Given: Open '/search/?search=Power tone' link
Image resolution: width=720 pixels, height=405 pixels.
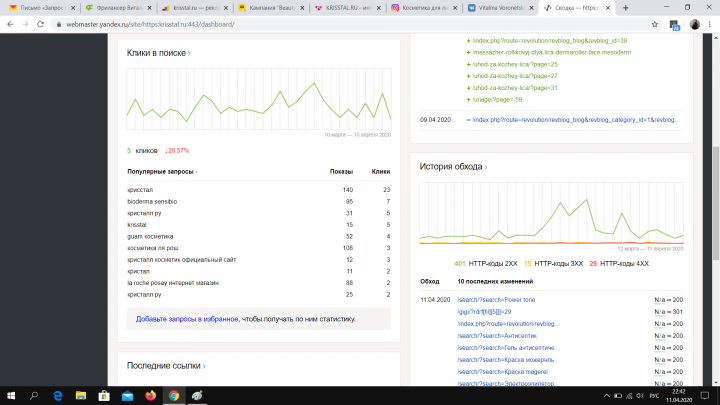Looking at the screenshot, I should pos(496,300).
